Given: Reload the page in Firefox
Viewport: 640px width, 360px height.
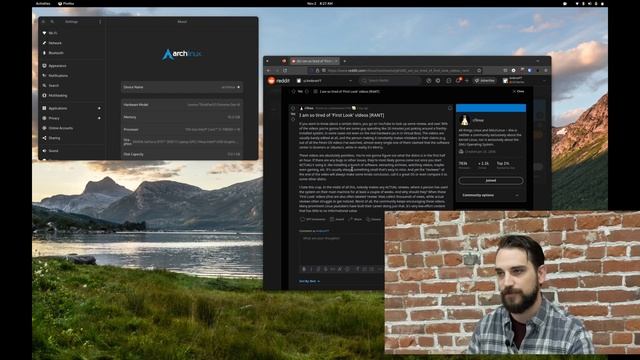Looking at the screenshot, I should (x=285, y=71).
